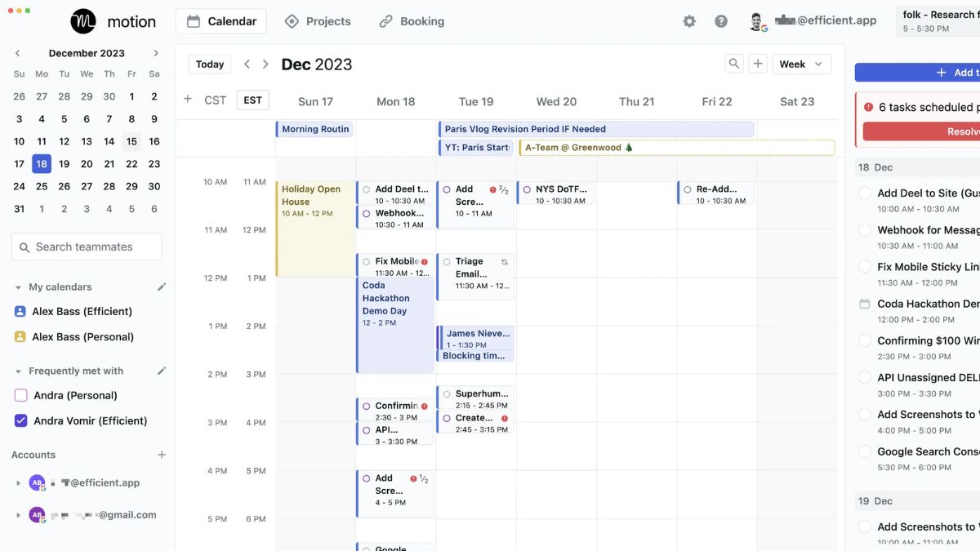The height and width of the screenshot is (551, 980).
Task: Expand the efficient.app account entry
Action: (x=18, y=483)
